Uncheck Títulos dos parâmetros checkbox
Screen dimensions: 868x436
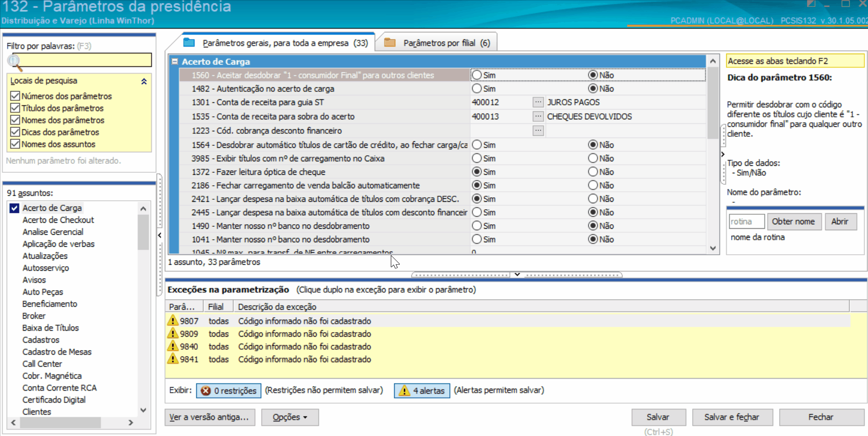15,108
